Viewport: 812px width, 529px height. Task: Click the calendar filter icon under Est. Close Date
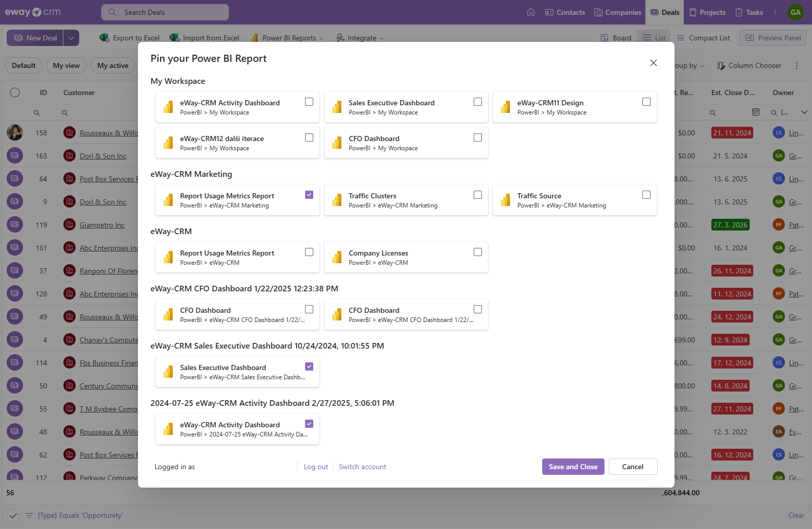(x=756, y=112)
